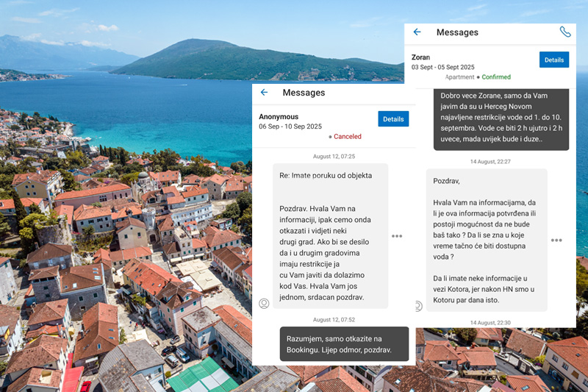588x392 pixels.
Task: Click the Canceled status label
Action: point(347,137)
